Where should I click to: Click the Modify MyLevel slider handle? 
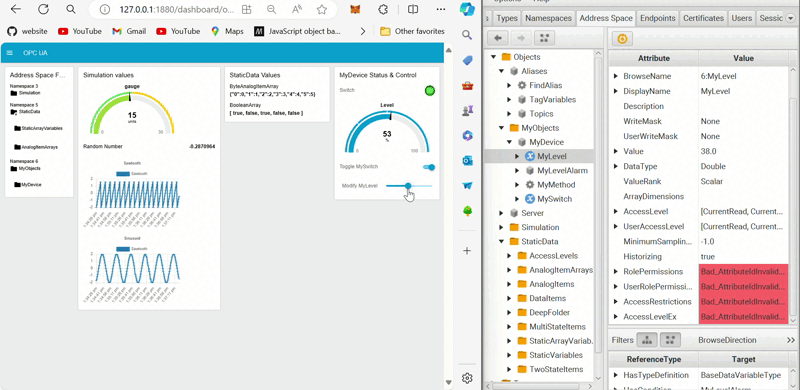tap(408, 186)
